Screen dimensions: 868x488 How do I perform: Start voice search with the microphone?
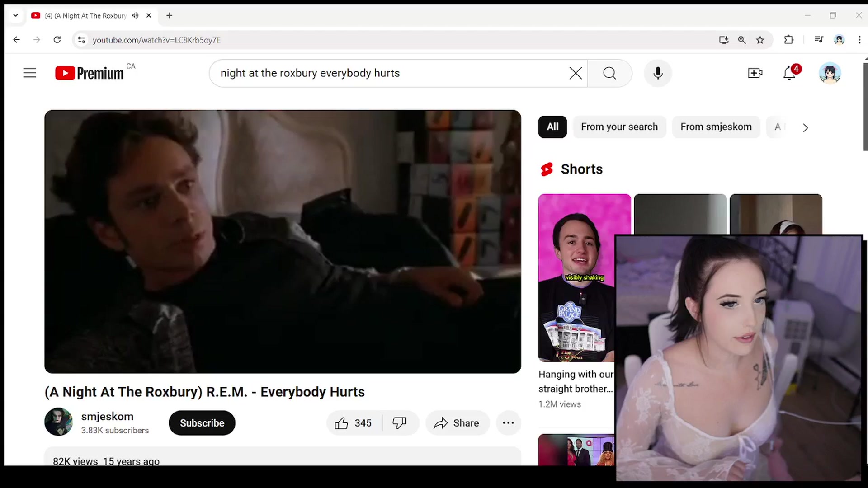tap(658, 73)
